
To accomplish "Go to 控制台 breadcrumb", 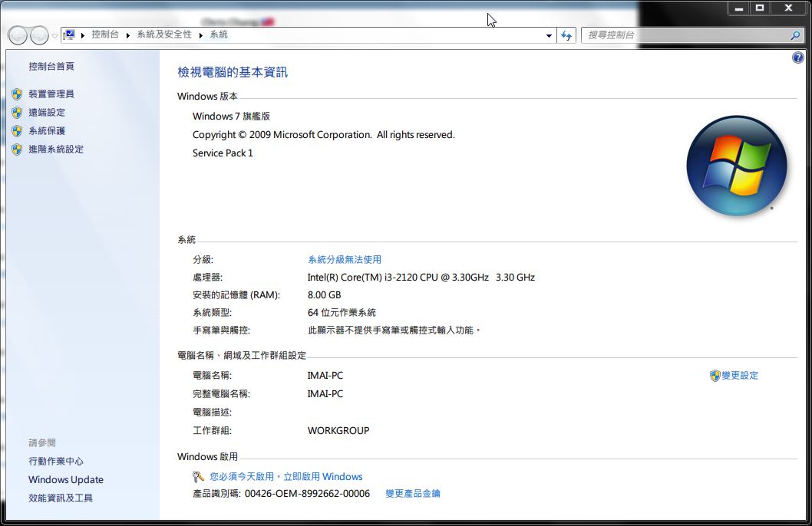I will coord(104,35).
